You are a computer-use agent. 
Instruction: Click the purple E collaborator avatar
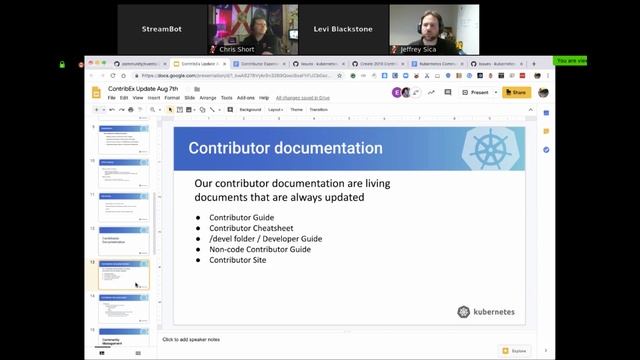coord(396,93)
